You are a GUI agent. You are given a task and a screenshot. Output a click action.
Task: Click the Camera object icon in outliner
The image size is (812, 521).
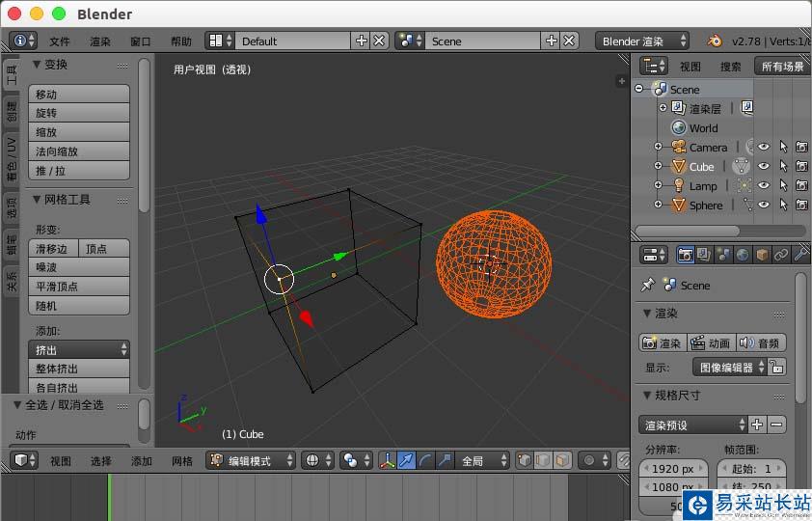(678, 147)
